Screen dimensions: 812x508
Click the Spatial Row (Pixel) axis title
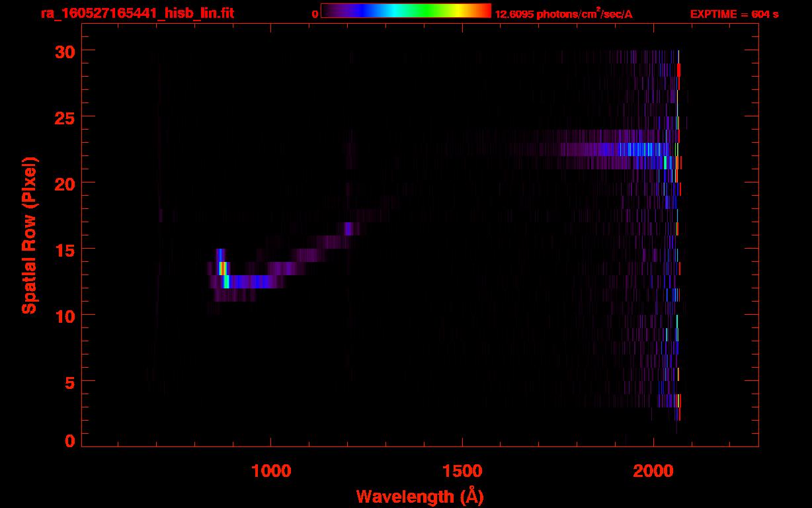coord(29,235)
